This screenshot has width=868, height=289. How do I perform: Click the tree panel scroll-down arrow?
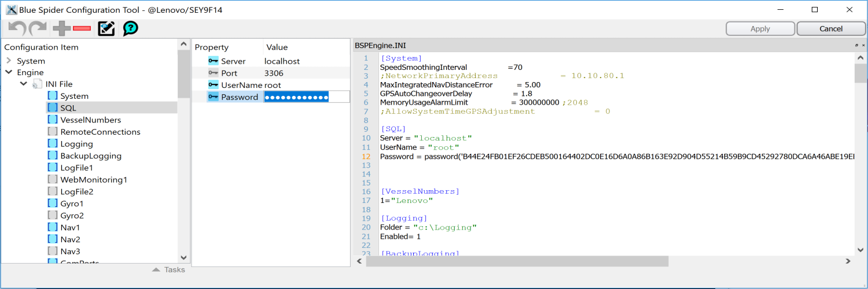click(x=183, y=258)
